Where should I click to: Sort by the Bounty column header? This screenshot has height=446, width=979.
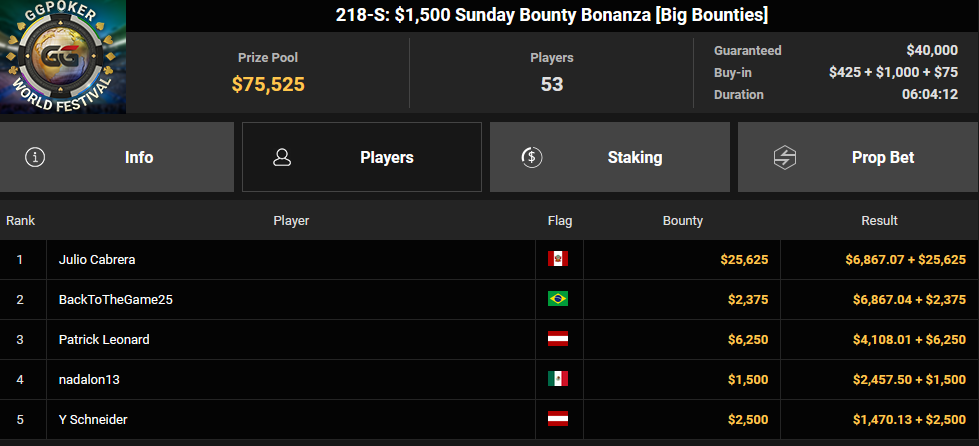[x=682, y=221]
